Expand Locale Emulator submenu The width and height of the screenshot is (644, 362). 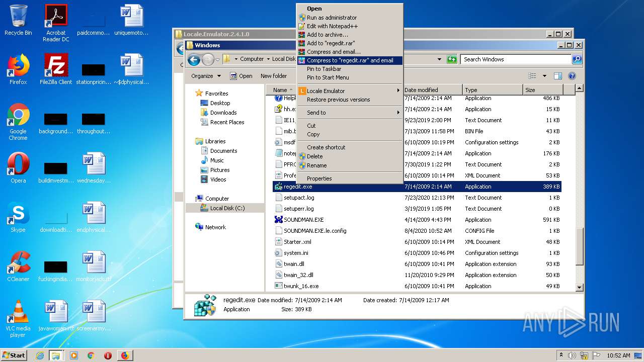[x=349, y=91]
